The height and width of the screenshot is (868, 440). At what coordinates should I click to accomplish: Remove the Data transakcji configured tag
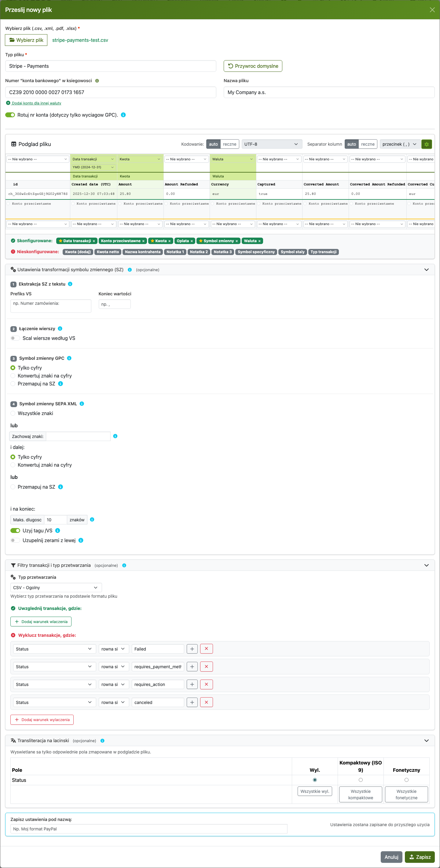pyautogui.click(x=94, y=241)
